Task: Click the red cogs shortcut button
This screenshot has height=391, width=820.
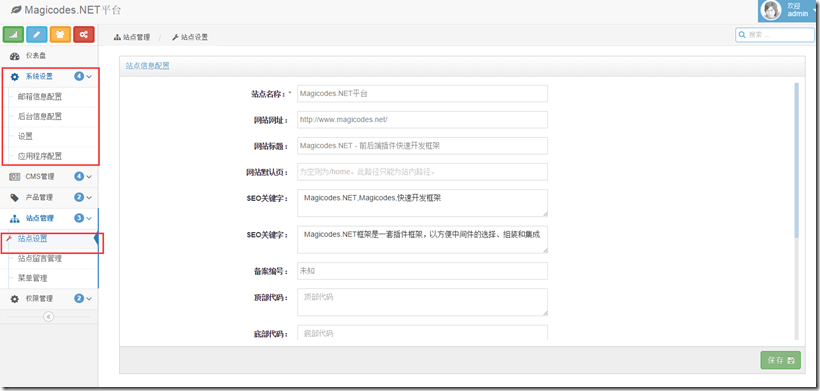Action: point(84,34)
